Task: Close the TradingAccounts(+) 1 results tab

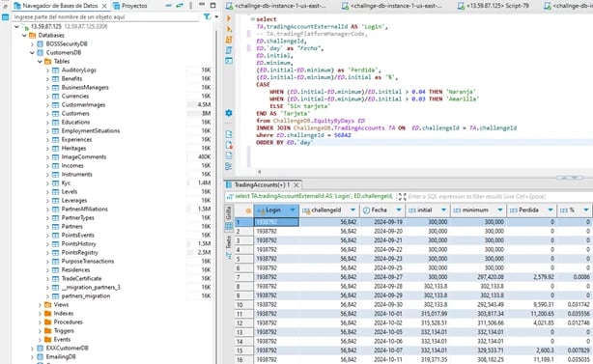Action: (x=296, y=184)
